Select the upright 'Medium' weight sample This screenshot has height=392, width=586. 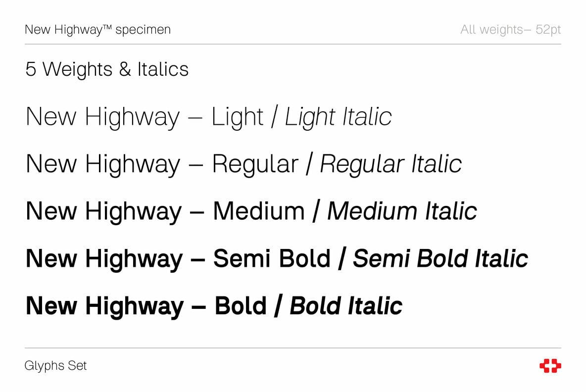258,211
